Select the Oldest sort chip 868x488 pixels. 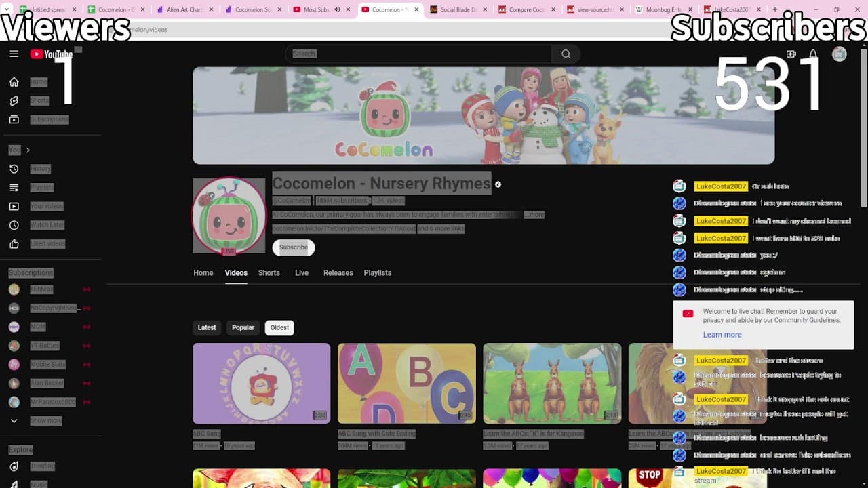pyautogui.click(x=279, y=327)
